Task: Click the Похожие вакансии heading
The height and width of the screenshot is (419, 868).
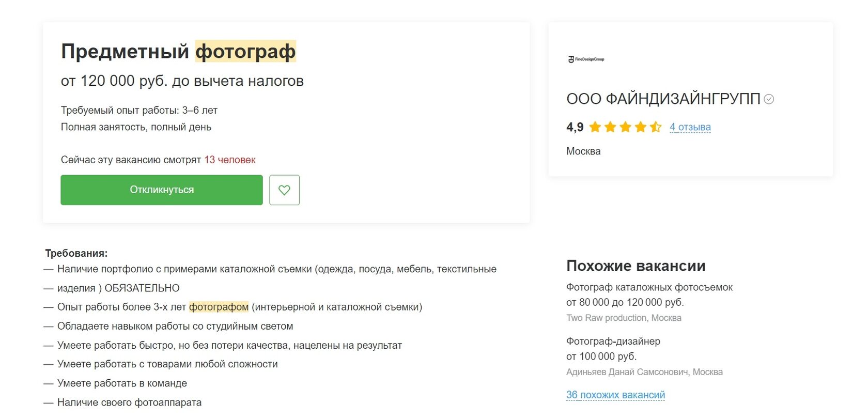Action: [x=636, y=266]
